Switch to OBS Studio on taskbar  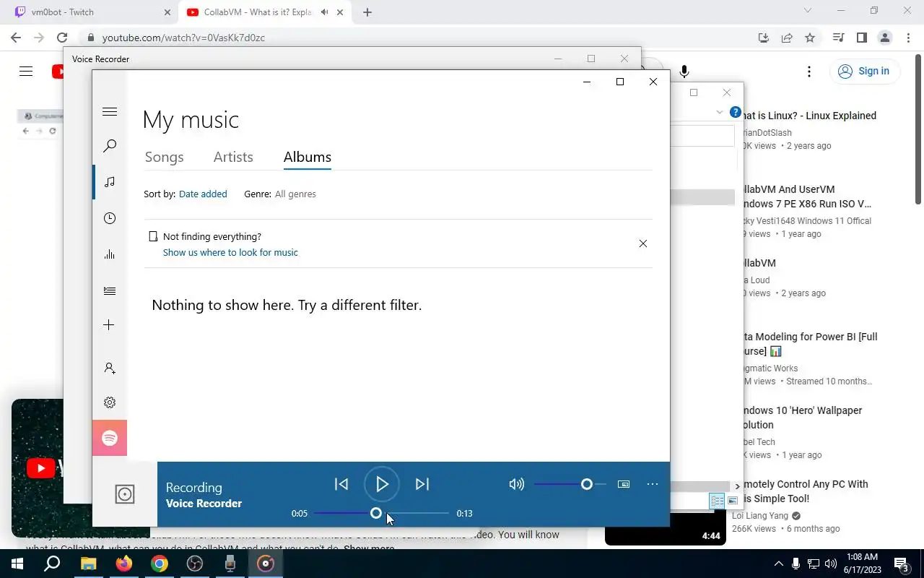point(195,564)
